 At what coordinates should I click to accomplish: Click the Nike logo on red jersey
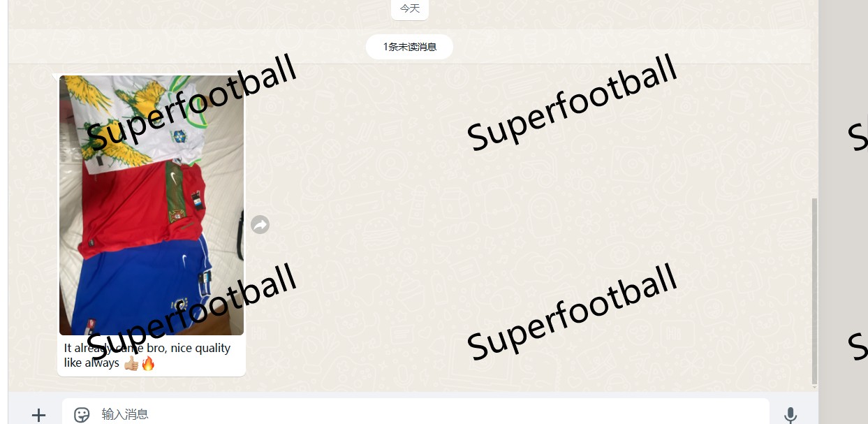(x=174, y=179)
